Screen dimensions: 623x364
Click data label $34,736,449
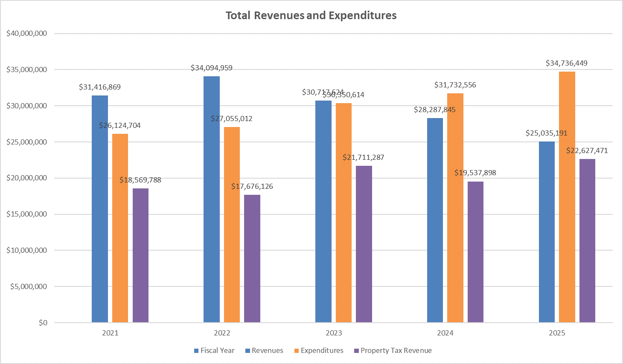coord(567,63)
